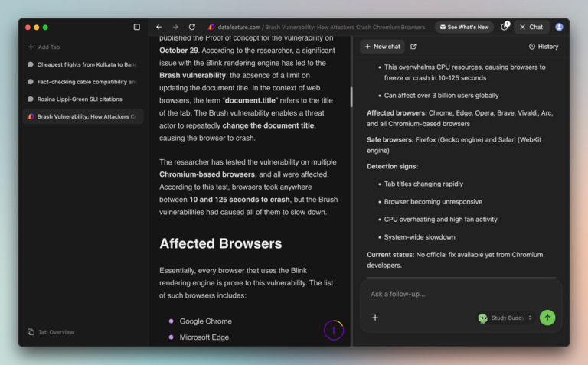
Task: Open See What's New announcement
Action: point(464,27)
